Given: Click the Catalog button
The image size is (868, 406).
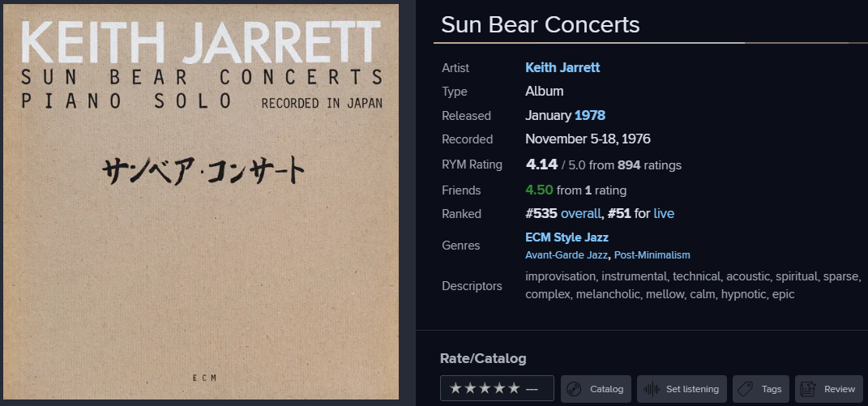Looking at the screenshot, I should [x=596, y=389].
